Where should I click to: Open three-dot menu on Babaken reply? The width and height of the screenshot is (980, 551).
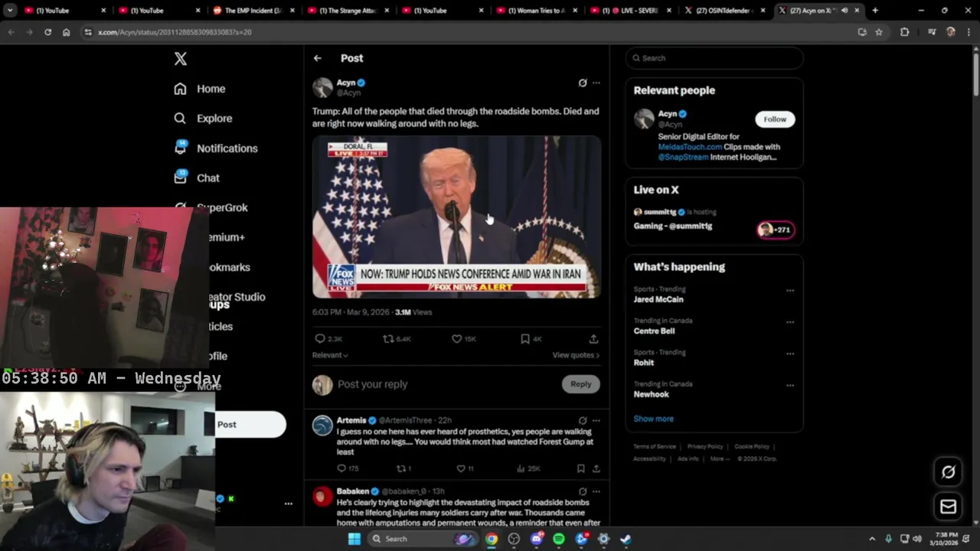click(596, 491)
